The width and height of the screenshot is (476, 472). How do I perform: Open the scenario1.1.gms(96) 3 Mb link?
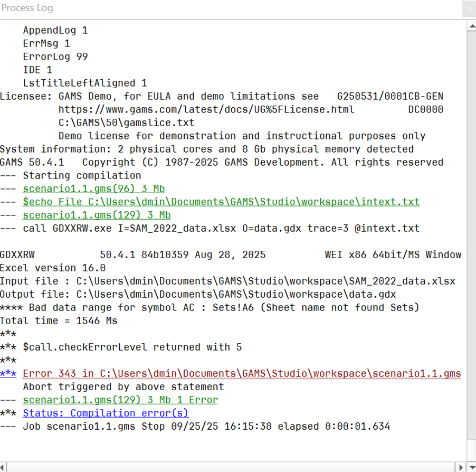pyautogui.click(x=97, y=189)
